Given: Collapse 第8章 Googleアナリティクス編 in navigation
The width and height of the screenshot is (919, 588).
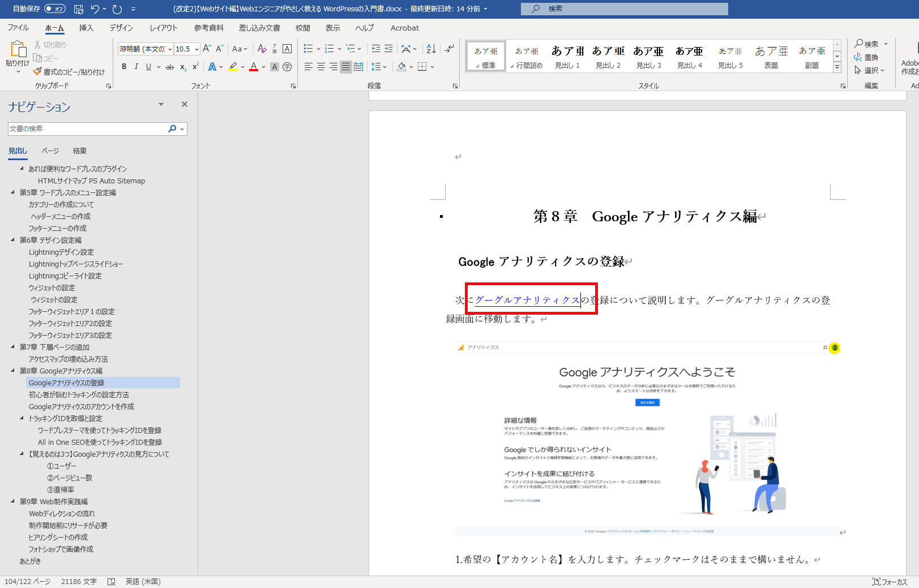Looking at the screenshot, I should point(12,371).
